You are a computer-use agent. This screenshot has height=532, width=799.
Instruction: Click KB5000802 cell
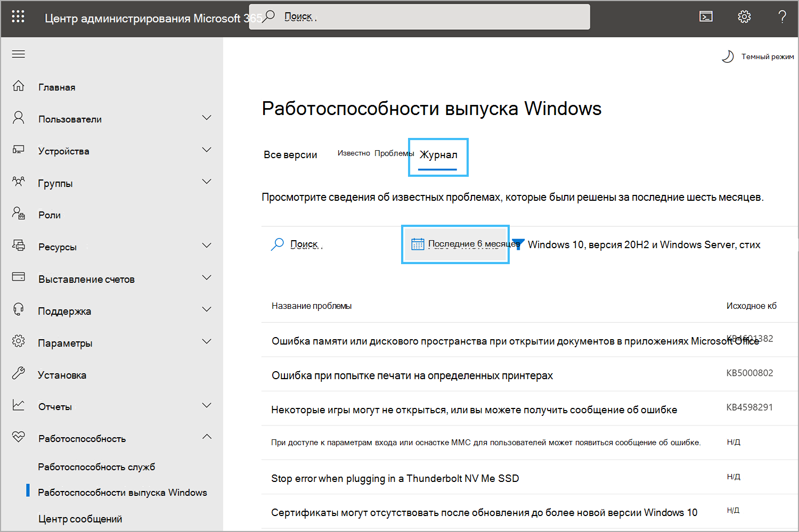click(749, 373)
